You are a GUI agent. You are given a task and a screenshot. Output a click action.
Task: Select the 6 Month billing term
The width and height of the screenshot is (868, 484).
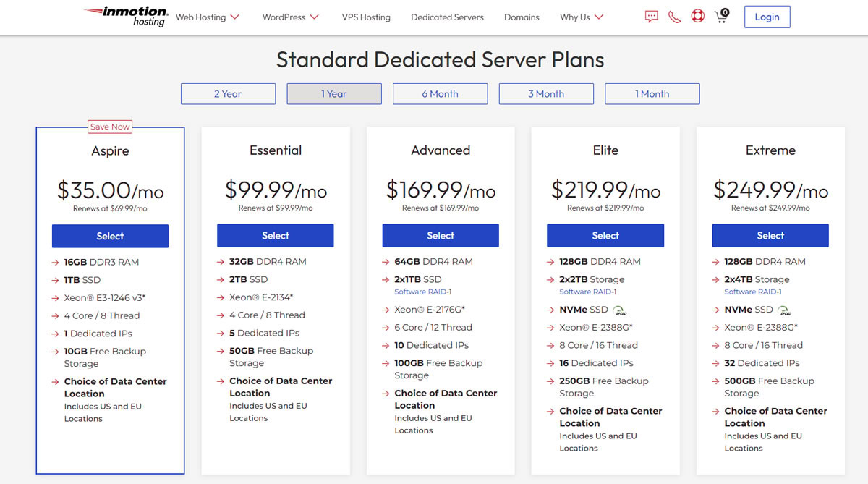coord(441,94)
